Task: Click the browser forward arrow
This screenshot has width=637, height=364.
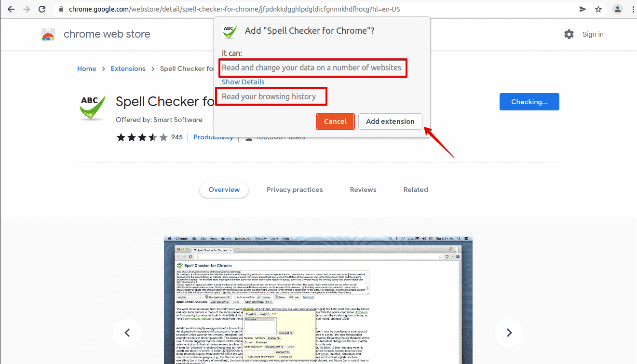Action: tap(27, 9)
